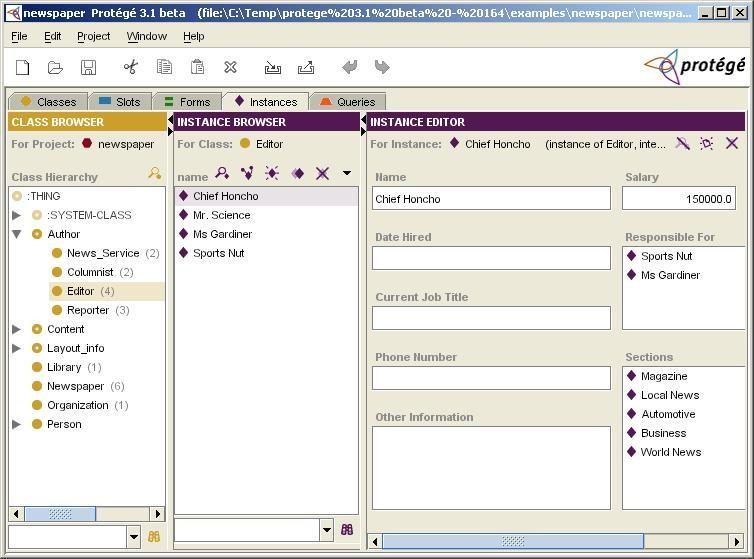Expand the :SYSTEM-CLASS node

point(16,215)
